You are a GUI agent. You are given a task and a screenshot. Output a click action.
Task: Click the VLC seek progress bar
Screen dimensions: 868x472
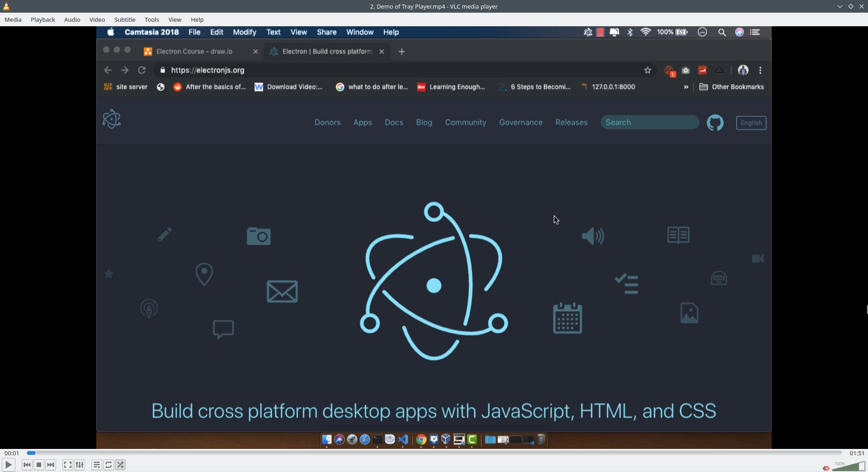[434, 453]
